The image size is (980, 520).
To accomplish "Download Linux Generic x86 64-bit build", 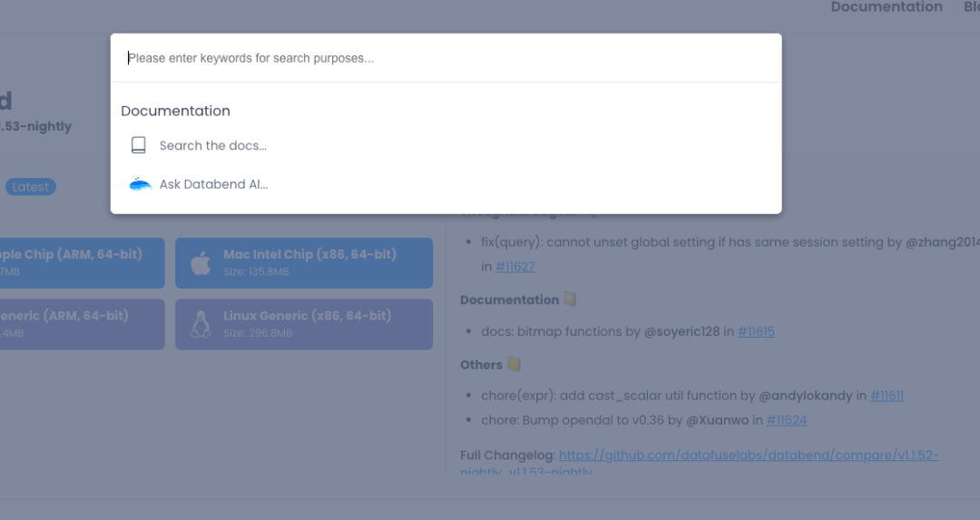I will (x=304, y=324).
